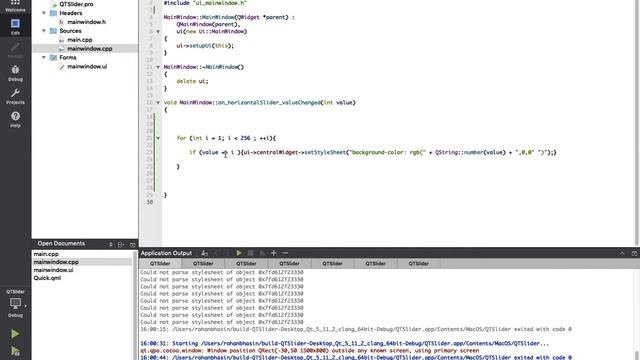Select the active QTSlider output tab
Viewport: 640px width, 360px height.
[x=160, y=264]
